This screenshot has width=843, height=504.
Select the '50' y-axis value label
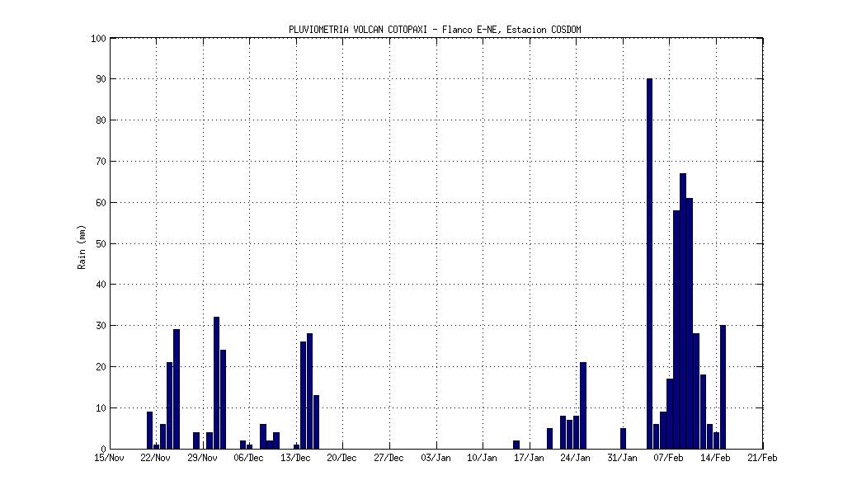pos(101,243)
